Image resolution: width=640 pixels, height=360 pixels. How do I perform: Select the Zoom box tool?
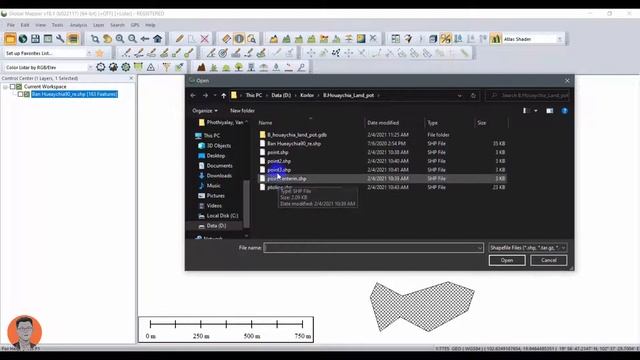click(95, 39)
